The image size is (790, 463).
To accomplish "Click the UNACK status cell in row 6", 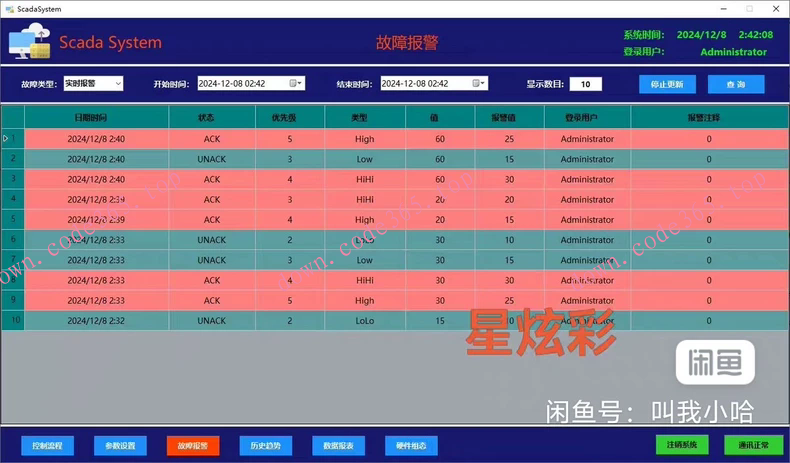I will click(x=212, y=240).
